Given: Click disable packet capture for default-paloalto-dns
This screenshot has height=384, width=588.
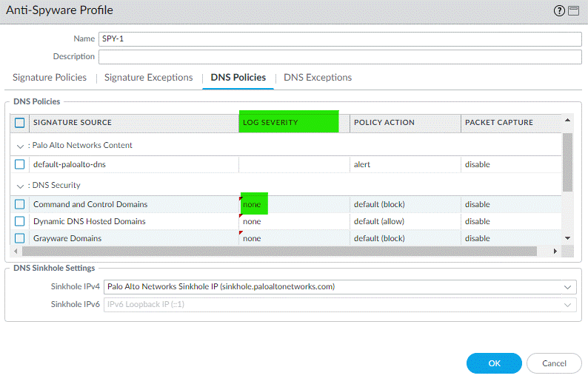Looking at the screenshot, I should (478, 164).
